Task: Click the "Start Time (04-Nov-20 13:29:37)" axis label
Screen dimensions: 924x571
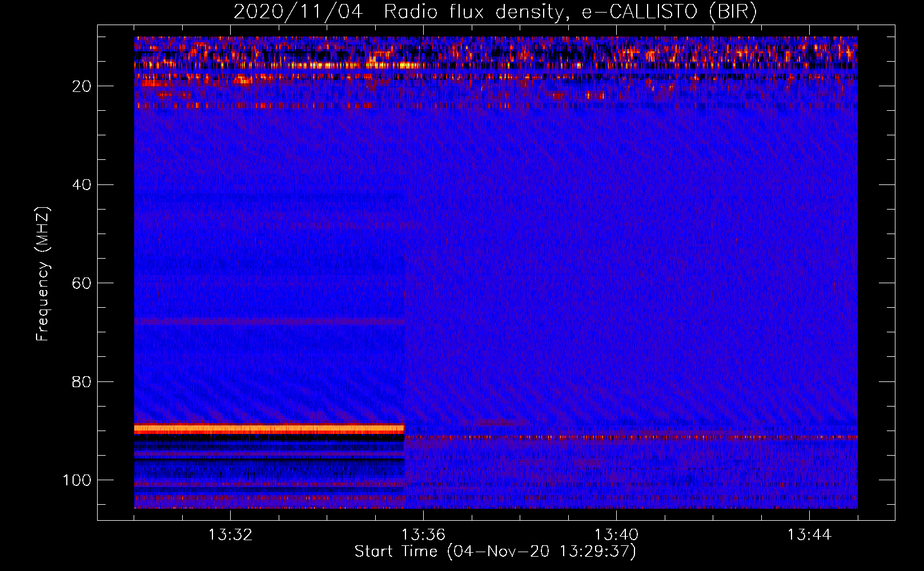Action: click(495, 552)
